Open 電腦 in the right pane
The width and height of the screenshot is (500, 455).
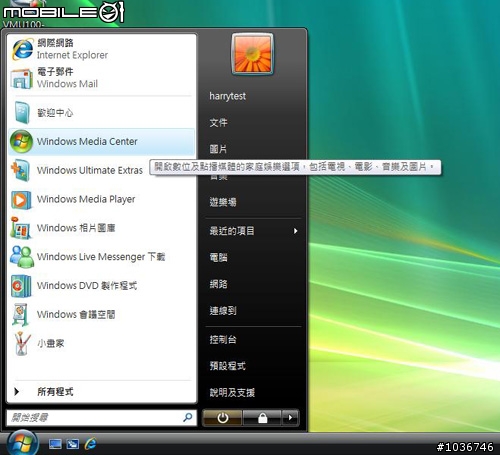pyautogui.click(x=219, y=257)
